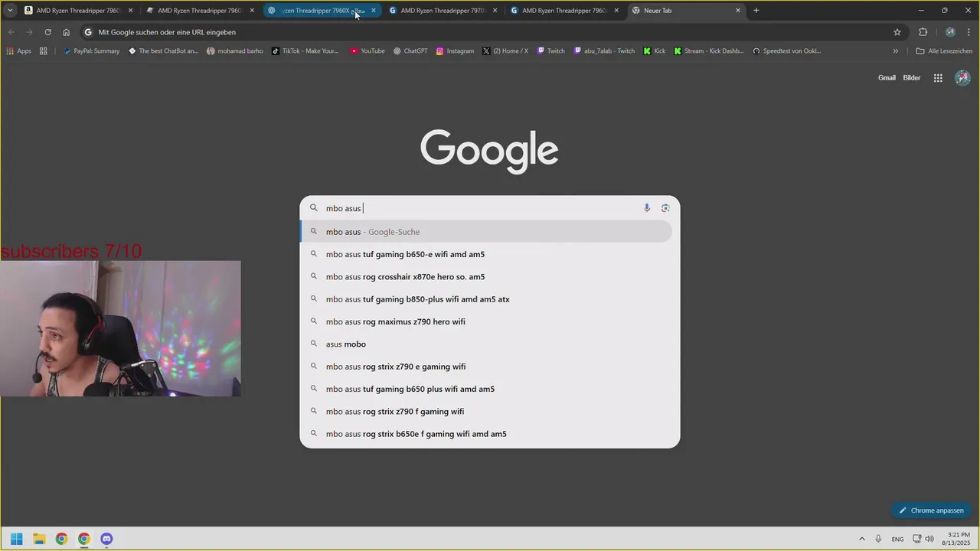Open the abu_7alab - Twitch bookmark
The image size is (980, 551).
coord(605,51)
